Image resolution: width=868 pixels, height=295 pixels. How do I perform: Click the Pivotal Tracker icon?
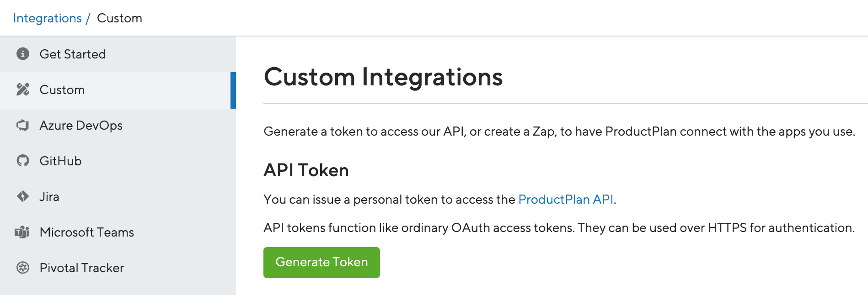pos(21,268)
